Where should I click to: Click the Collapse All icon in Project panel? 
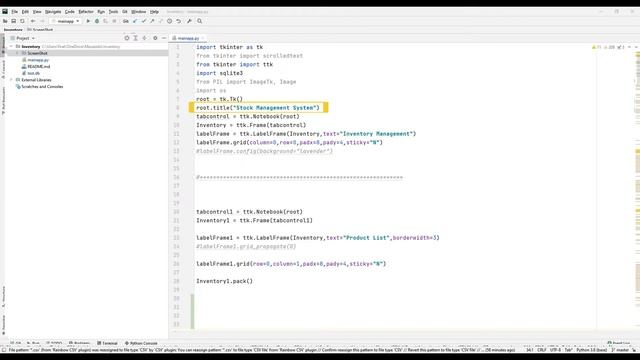144,38
